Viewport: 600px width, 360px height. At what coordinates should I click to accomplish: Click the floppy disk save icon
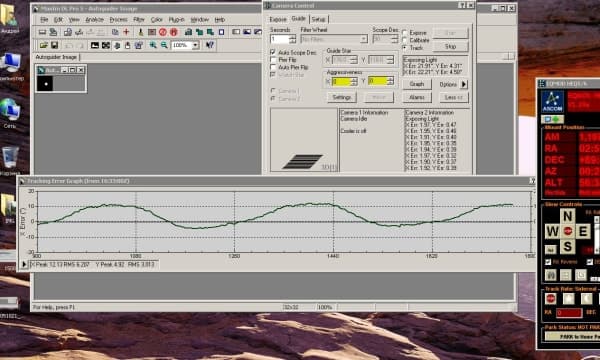click(x=54, y=45)
